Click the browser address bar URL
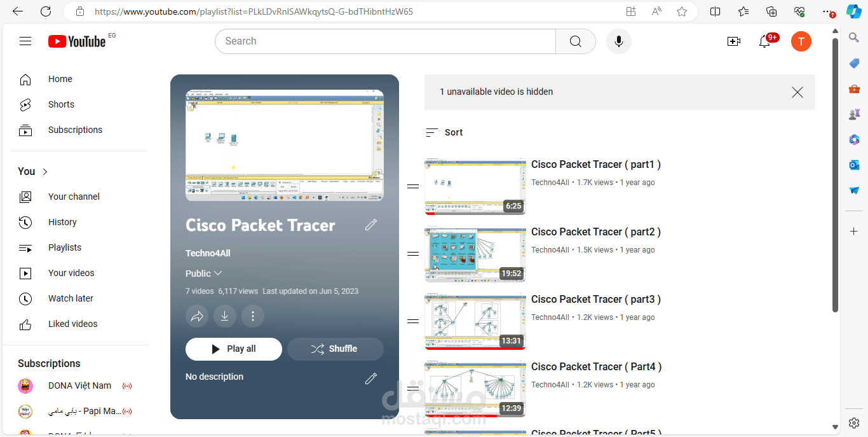The image size is (868, 437). pyautogui.click(x=254, y=11)
